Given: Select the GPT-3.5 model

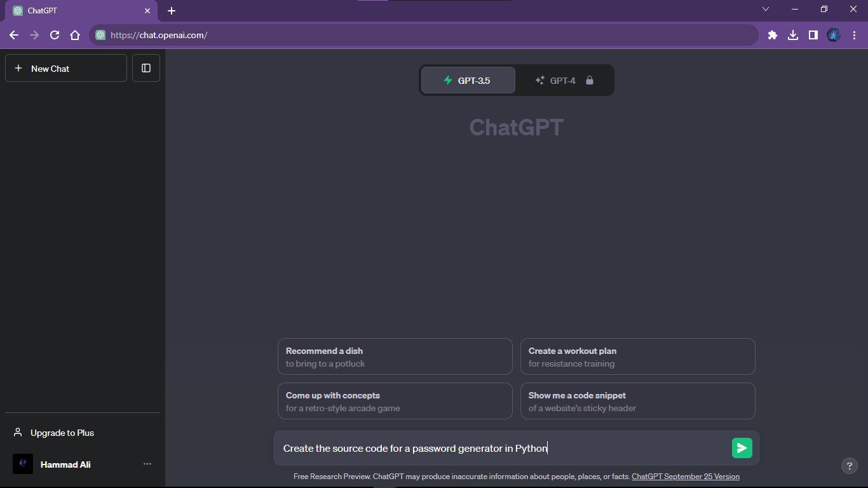Looking at the screenshot, I should [x=468, y=81].
